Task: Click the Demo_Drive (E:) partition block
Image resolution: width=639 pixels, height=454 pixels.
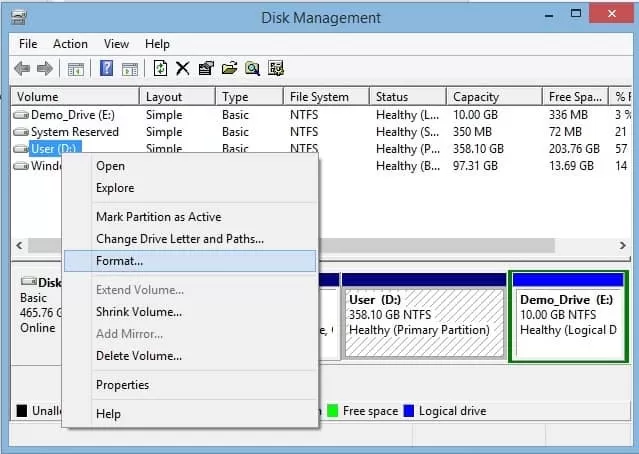Action: coord(568,315)
